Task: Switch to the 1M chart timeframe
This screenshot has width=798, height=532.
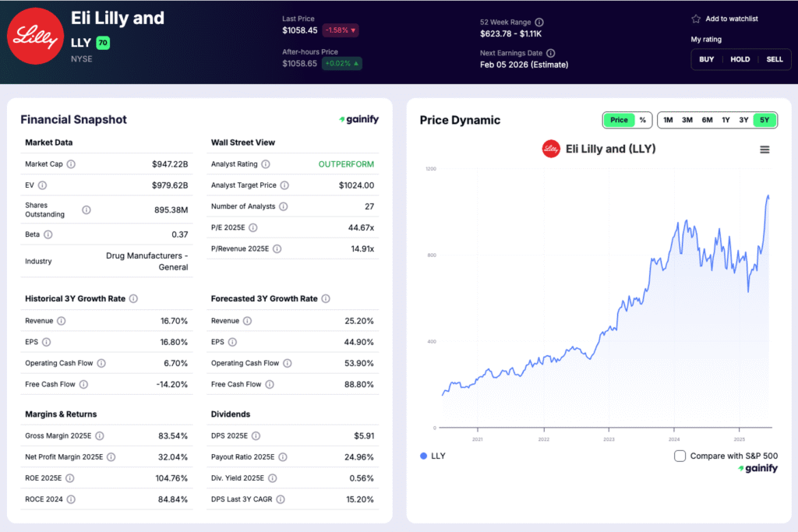Action: pyautogui.click(x=667, y=120)
